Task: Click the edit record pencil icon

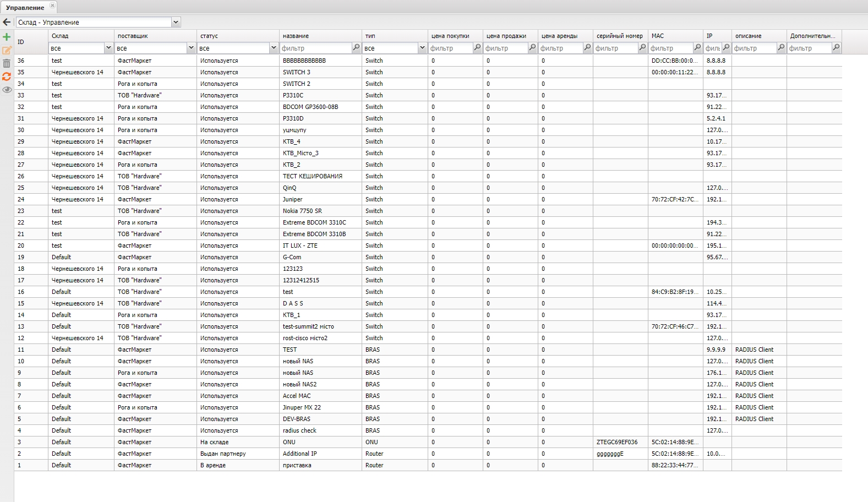Action: coord(7,50)
